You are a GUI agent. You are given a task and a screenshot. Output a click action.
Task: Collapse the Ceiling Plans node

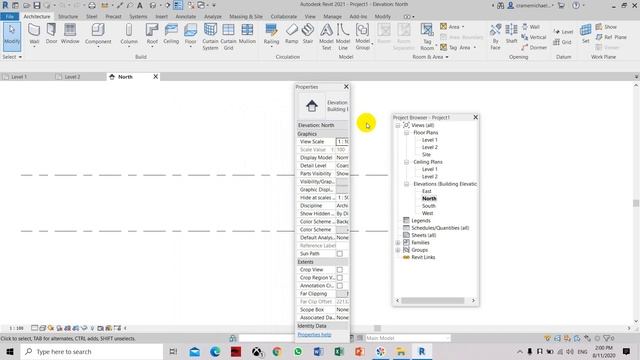[x=407, y=162]
